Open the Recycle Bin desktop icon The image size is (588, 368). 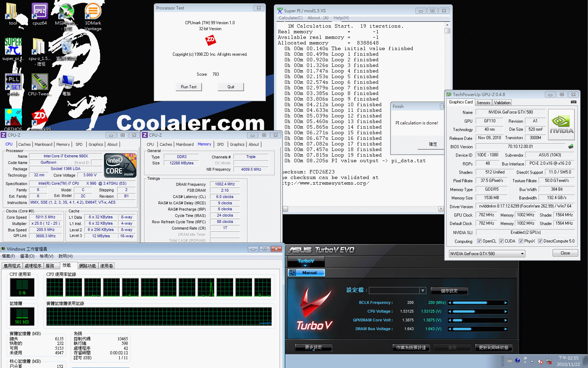point(66,49)
